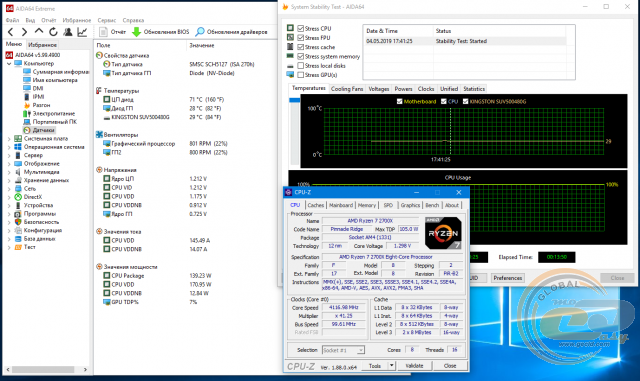
Task: Open the Вид menu
Action: 30,20
